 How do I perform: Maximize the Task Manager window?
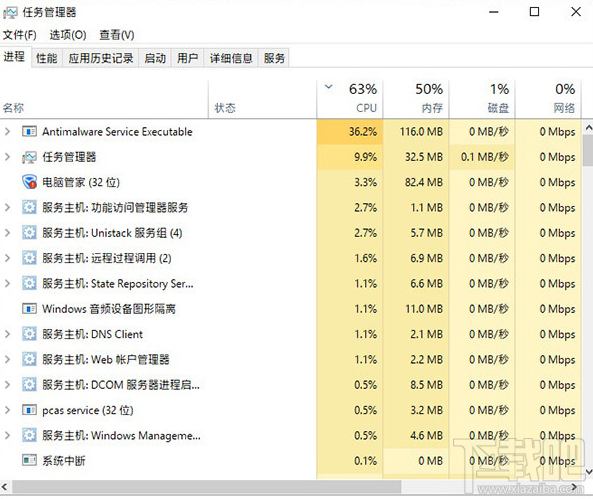[534, 12]
